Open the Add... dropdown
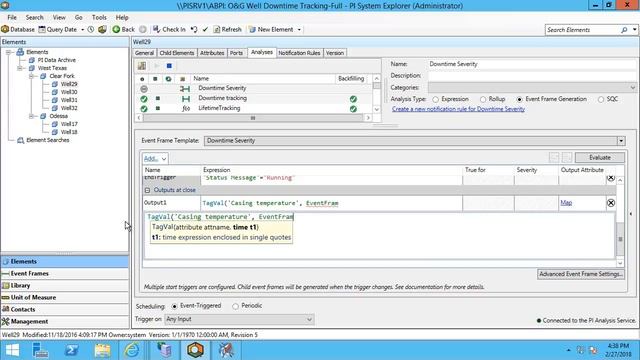 155,158
